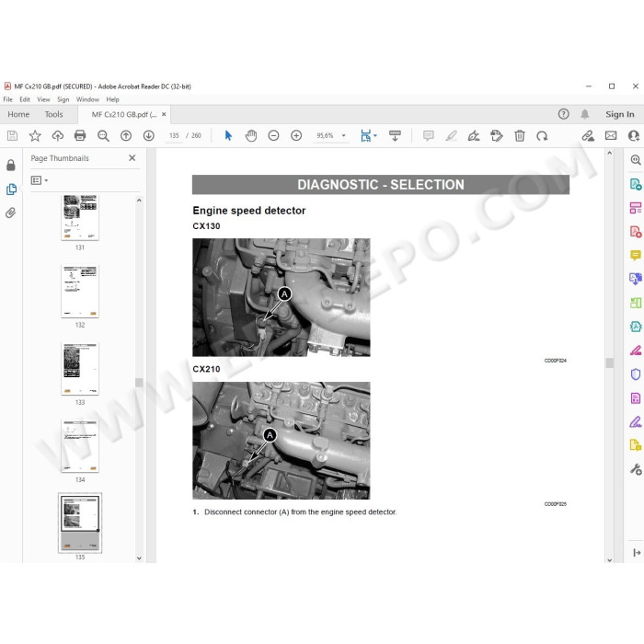Click the thumbnails panel scroll up arrow
Image resolution: width=644 pixels, height=644 pixels.
pos(139,201)
